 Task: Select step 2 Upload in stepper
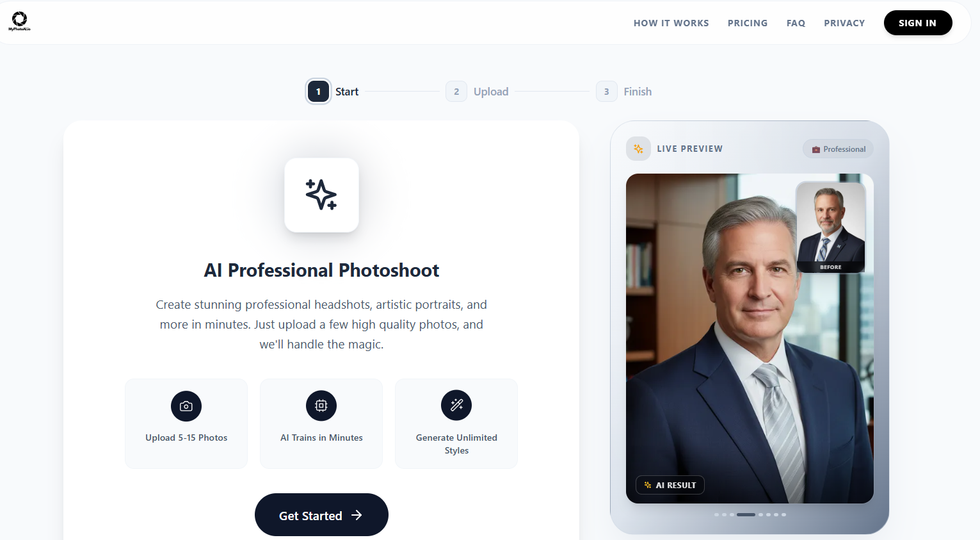coord(478,92)
